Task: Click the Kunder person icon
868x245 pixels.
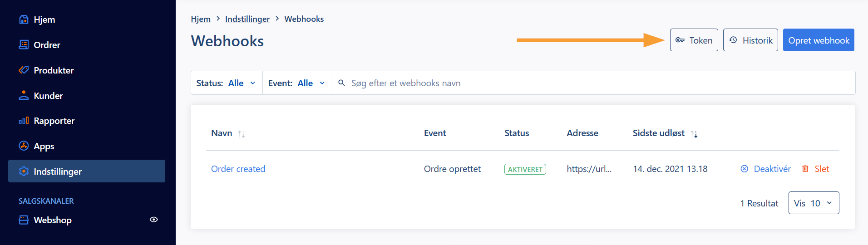Action: pos(24,95)
